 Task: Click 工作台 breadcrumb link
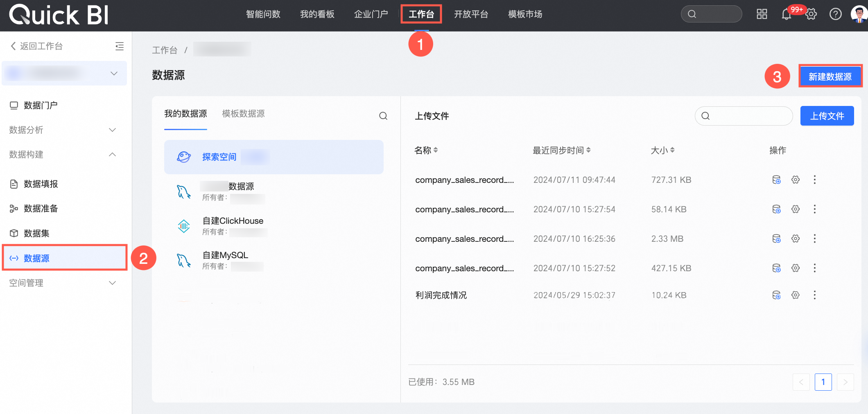[x=165, y=50]
